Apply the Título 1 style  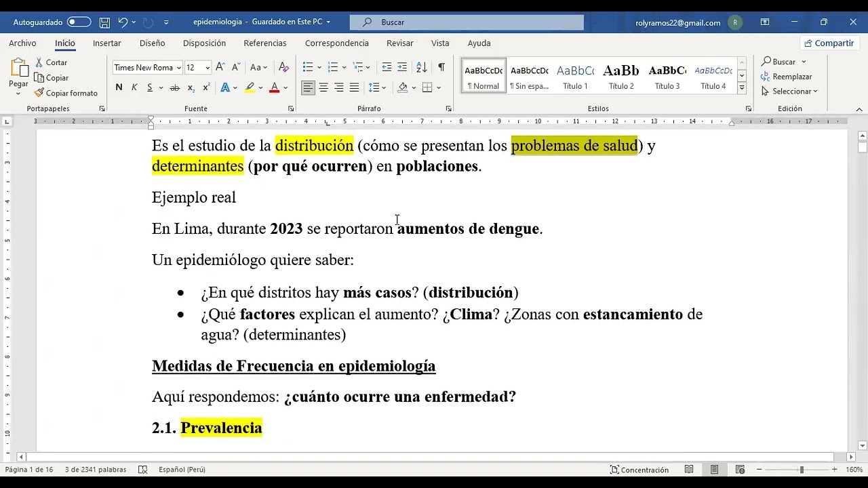[x=575, y=76]
